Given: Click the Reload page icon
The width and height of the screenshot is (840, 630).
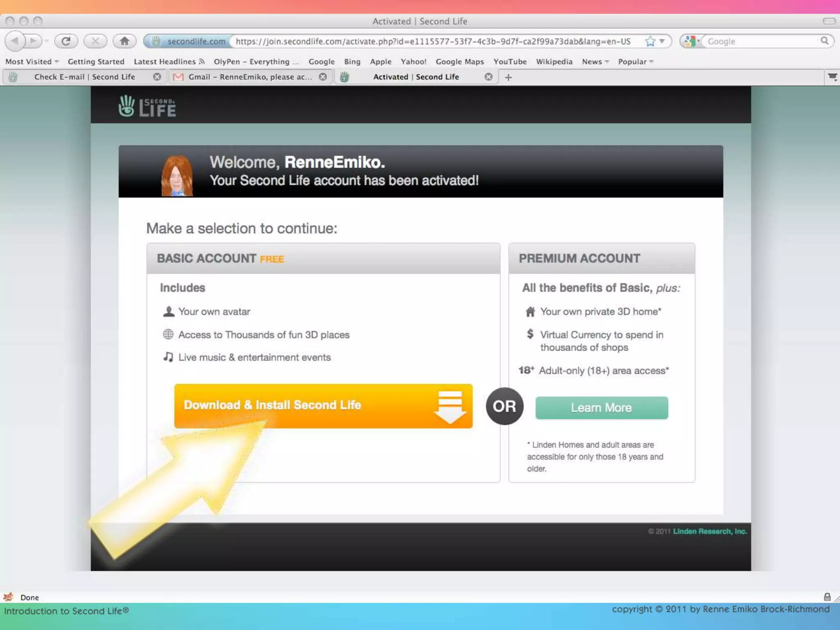Looking at the screenshot, I should click(x=66, y=41).
